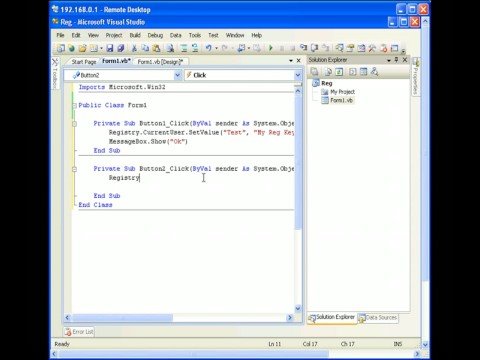The width and height of the screenshot is (480, 360).
Task: Open the Project menu
Action: click(114, 35)
